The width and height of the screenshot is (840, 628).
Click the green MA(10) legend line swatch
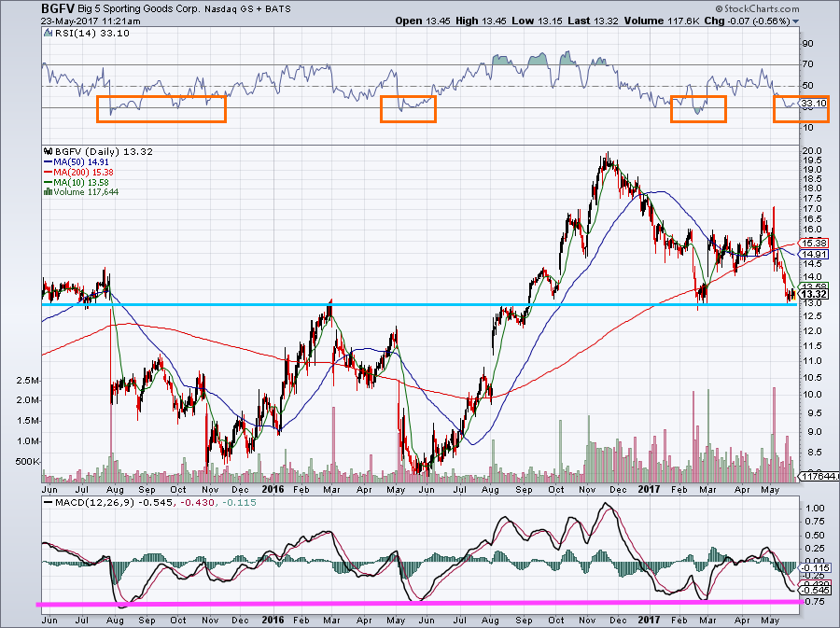49,183
